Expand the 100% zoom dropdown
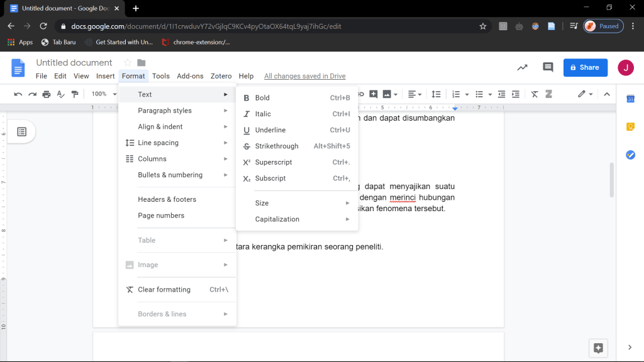644x362 pixels. tap(103, 94)
